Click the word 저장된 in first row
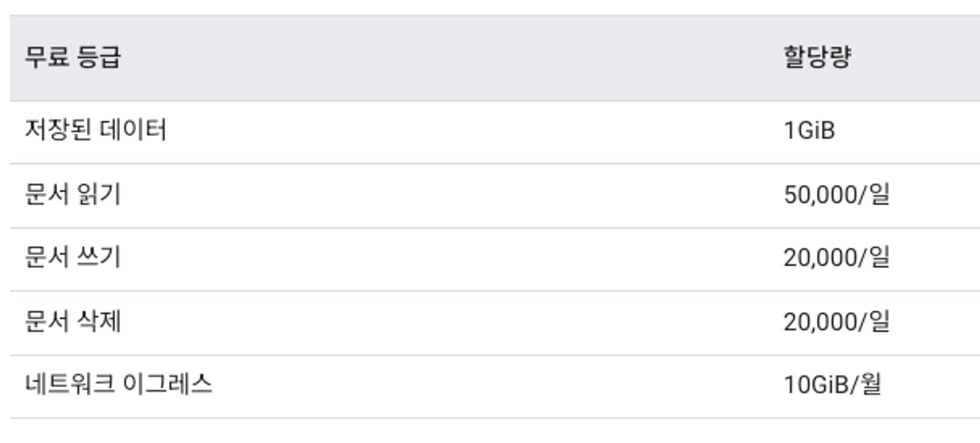This screenshot has height=443, width=980. tap(58, 130)
